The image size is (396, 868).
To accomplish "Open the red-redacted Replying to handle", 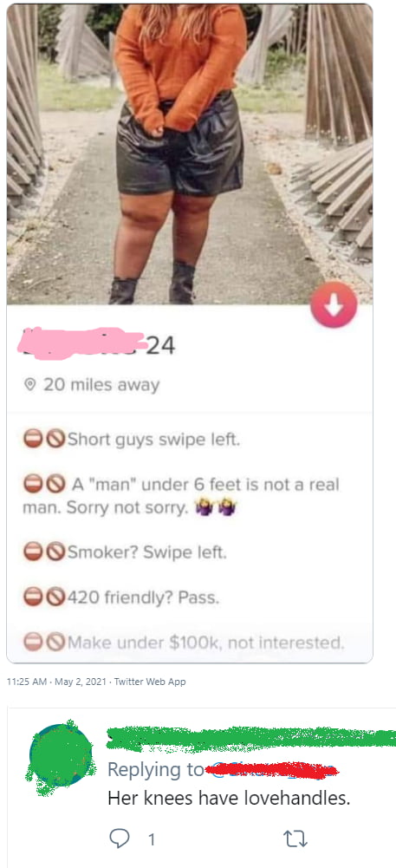I will (271, 770).
